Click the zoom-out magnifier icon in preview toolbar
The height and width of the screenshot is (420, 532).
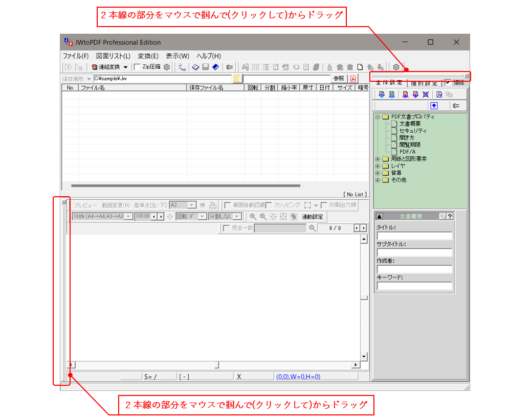pyautogui.click(x=262, y=216)
